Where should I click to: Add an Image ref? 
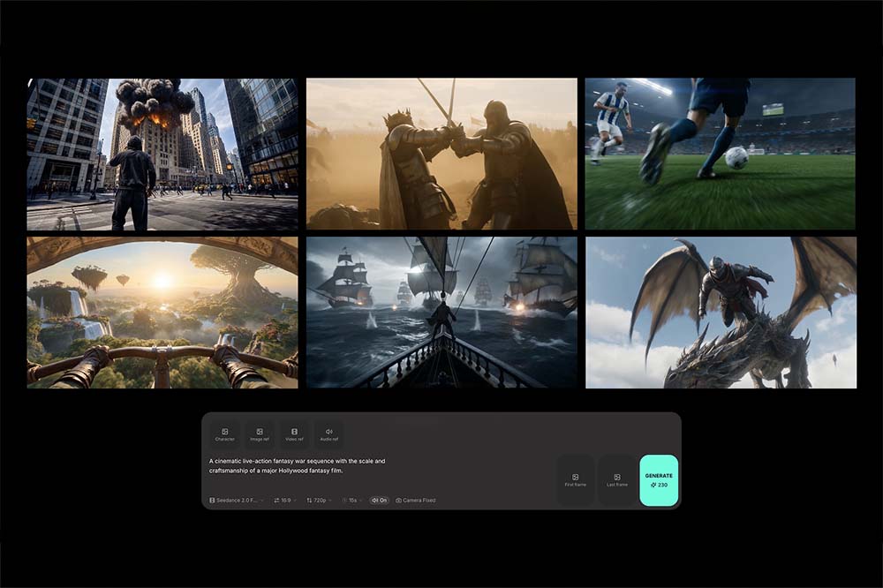(260, 434)
